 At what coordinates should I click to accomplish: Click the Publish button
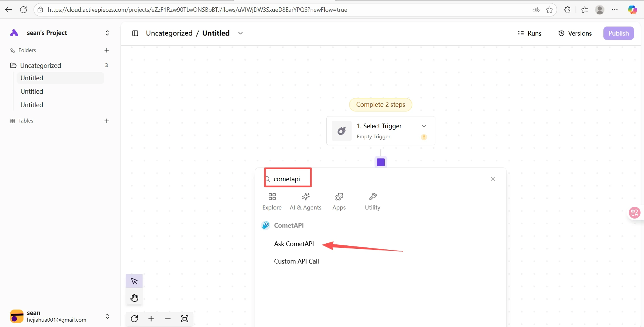coord(619,33)
